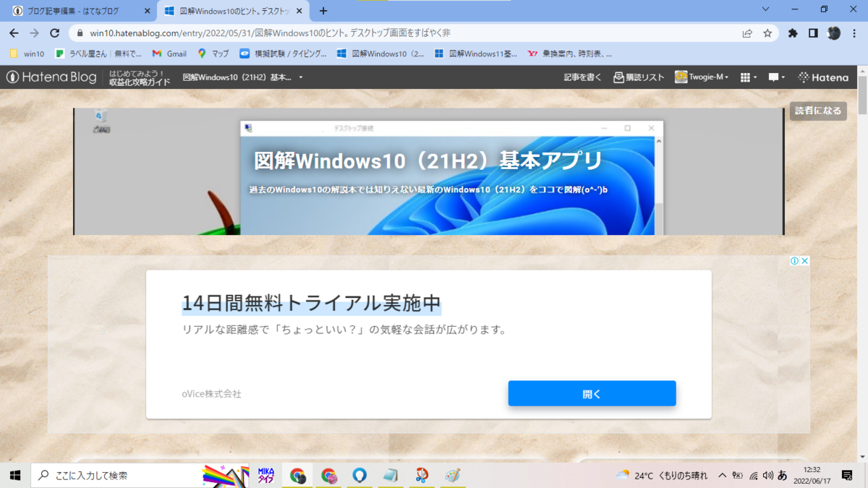Viewport: 868px width, 488px height.
Task: Open the Chrome extensions puzzle icon
Action: point(793,33)
